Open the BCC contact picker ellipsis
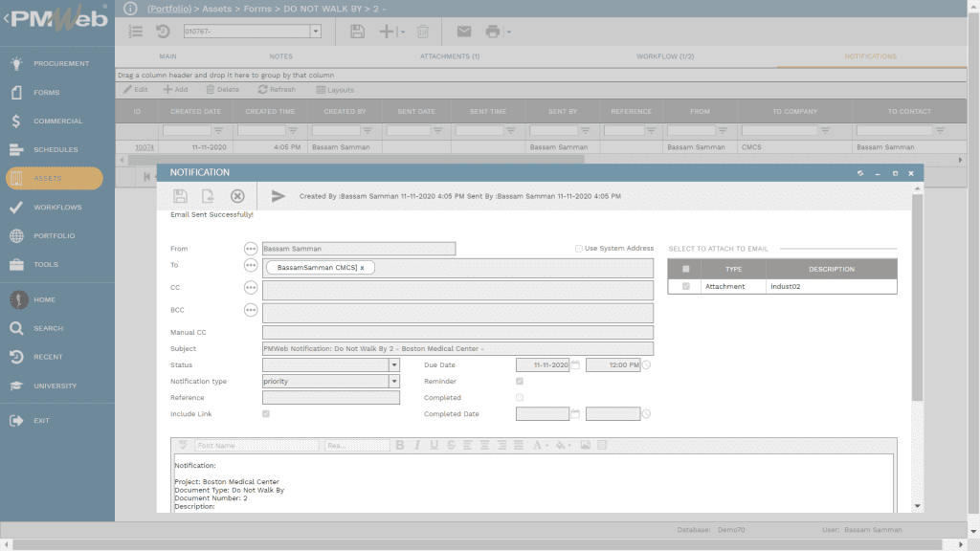Viewport: 980px width, 551px height. 251,311
